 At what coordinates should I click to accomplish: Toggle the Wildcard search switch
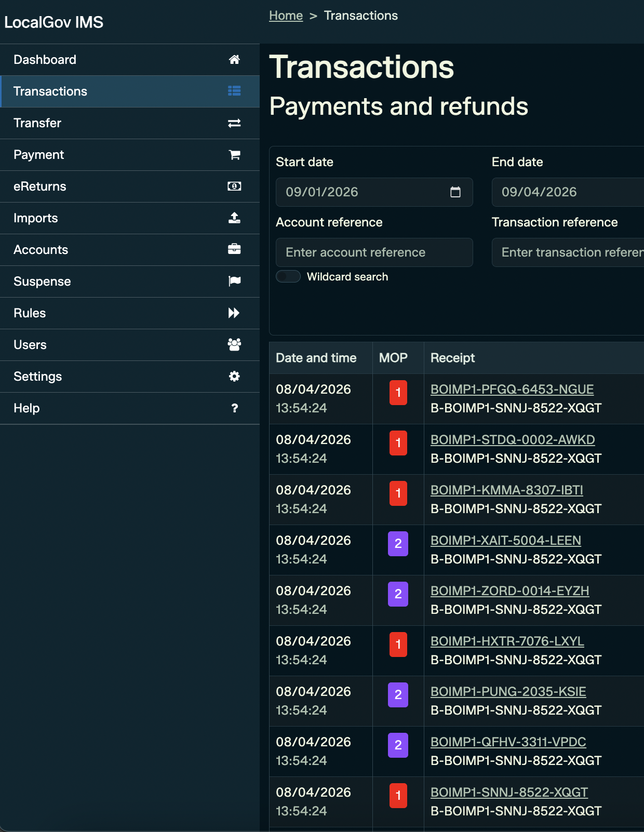click(x=288, y=276)
